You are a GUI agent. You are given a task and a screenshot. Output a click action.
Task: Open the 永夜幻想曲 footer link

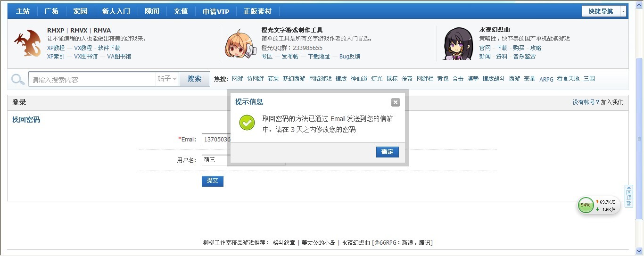[356, 243]
